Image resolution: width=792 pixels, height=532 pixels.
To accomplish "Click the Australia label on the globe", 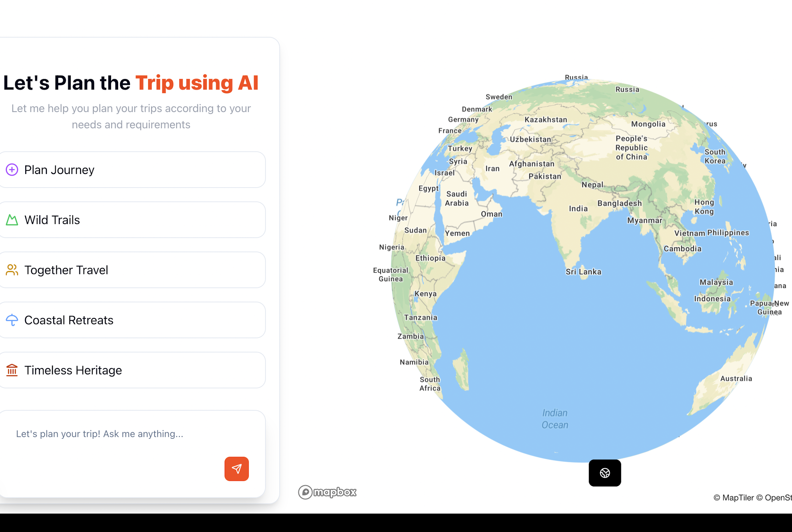I will (x=736, y=378).
